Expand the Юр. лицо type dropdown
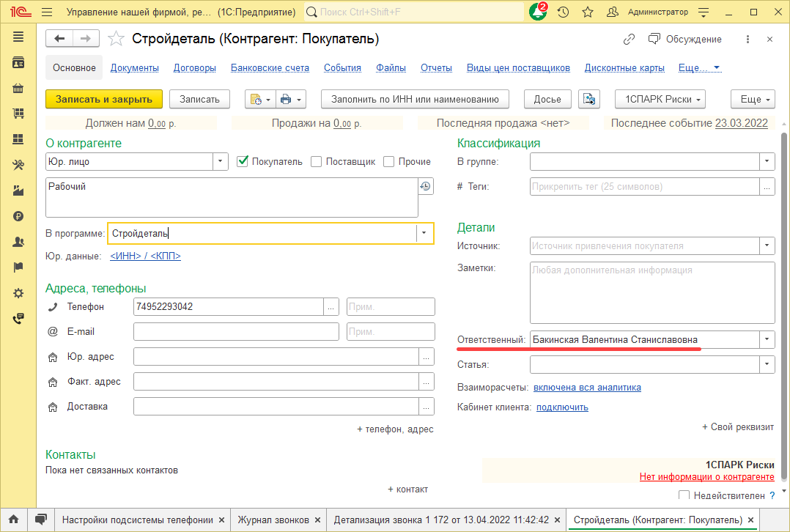 pyautogui.click(x=221, y=161)
